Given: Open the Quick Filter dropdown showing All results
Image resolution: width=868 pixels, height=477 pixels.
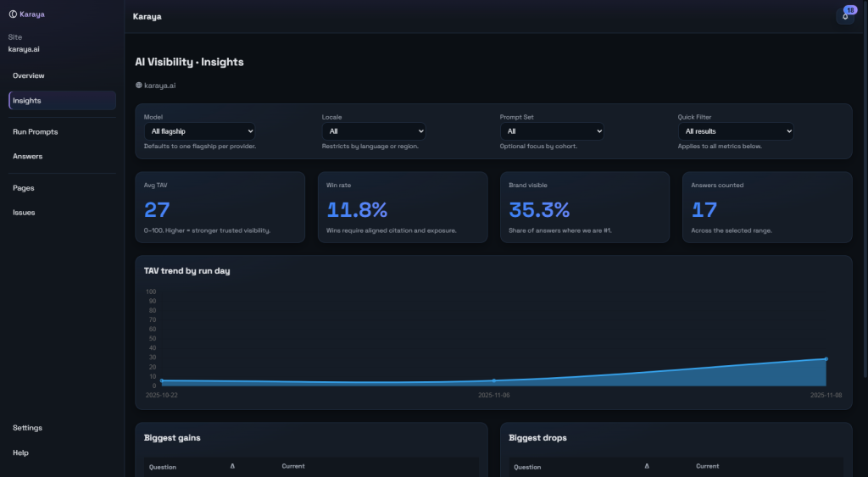Looking at the screenshot, I should coord(736,131).
